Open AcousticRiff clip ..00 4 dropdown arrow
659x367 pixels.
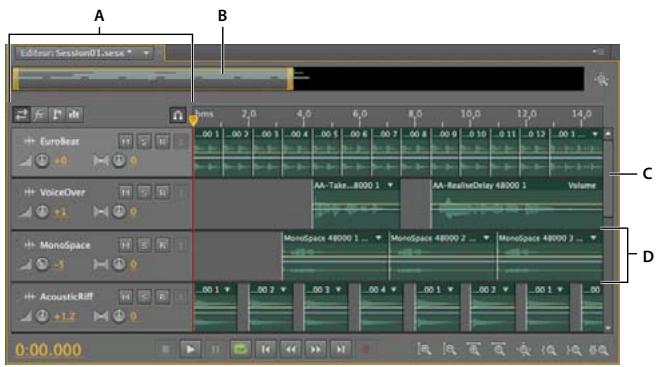click(x=394, y=290)
